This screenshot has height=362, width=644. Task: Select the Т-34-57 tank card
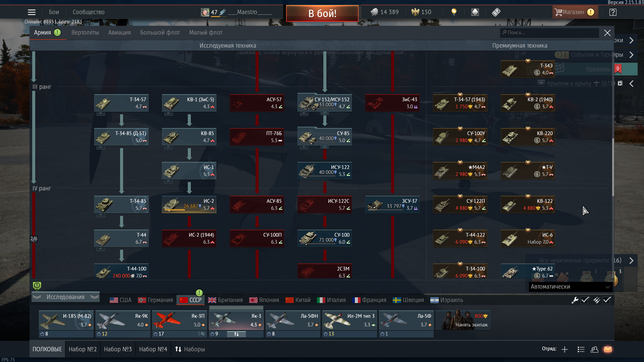(x=121, y=103)
